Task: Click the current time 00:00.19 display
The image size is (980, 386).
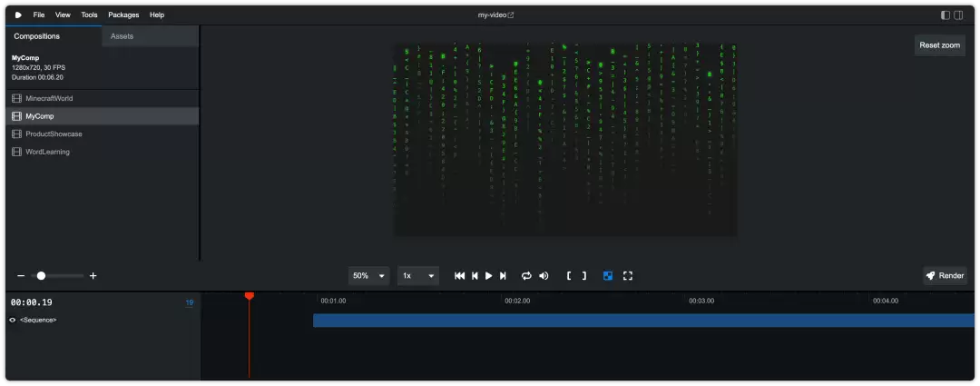Action: (x=31, y=302)
